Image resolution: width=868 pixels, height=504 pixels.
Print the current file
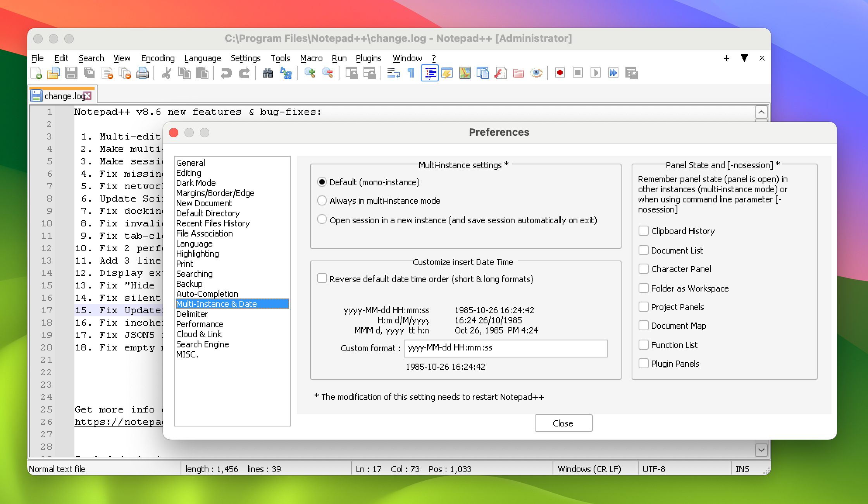[143, 73]
